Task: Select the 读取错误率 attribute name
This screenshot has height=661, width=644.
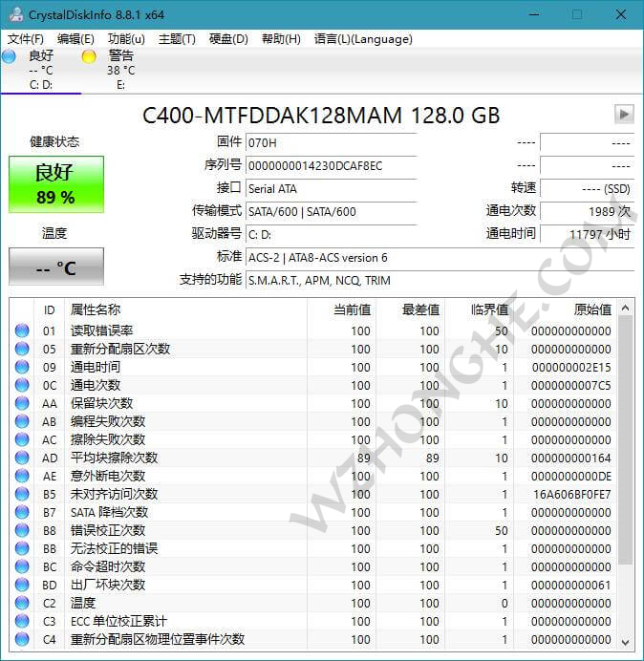Action: (x=101, y=330)
